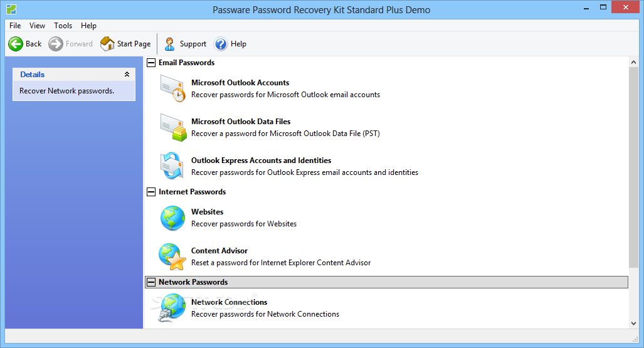Viewport: 644px width, 348px height.
Task: Click the Email Passwords heading text
Action: [186, 63]
